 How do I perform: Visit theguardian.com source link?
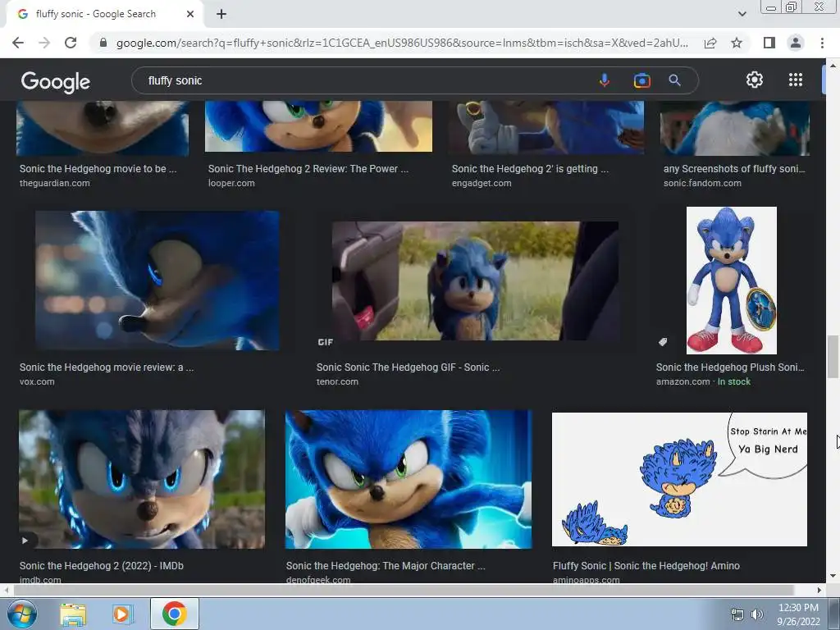pos(55,183)
